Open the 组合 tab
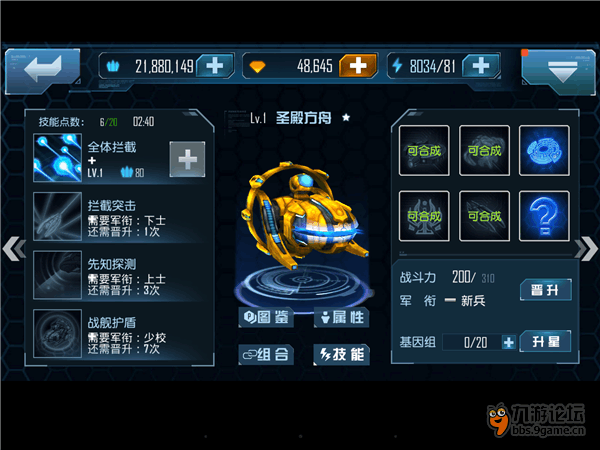 click(266, 355)
